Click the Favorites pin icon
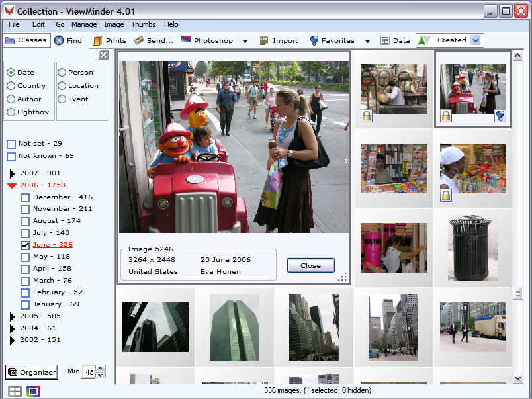 (314, 41)
